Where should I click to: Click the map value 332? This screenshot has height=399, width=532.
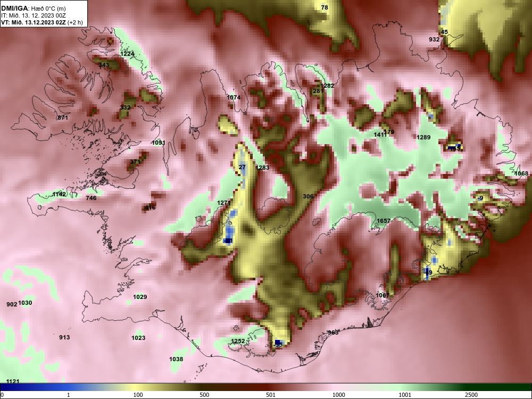click(125, 107)
